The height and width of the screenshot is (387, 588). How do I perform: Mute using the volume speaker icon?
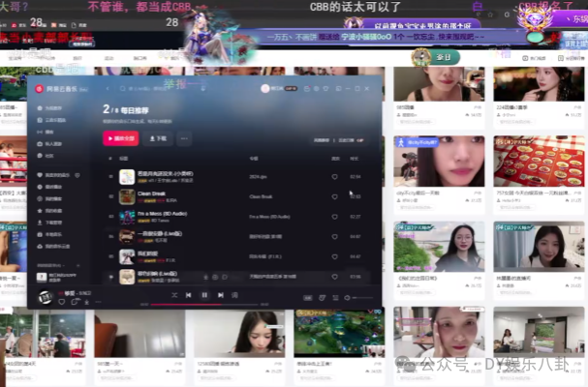point(347,298)
